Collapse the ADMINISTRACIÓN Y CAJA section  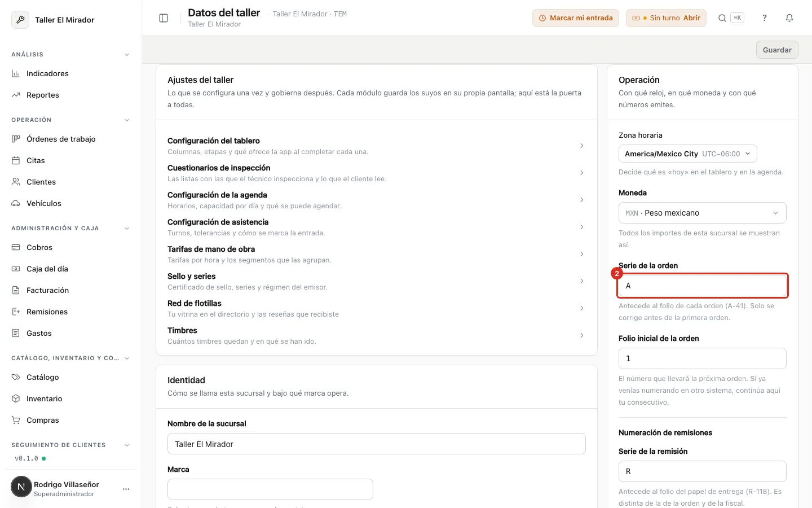tap(127, 229)
